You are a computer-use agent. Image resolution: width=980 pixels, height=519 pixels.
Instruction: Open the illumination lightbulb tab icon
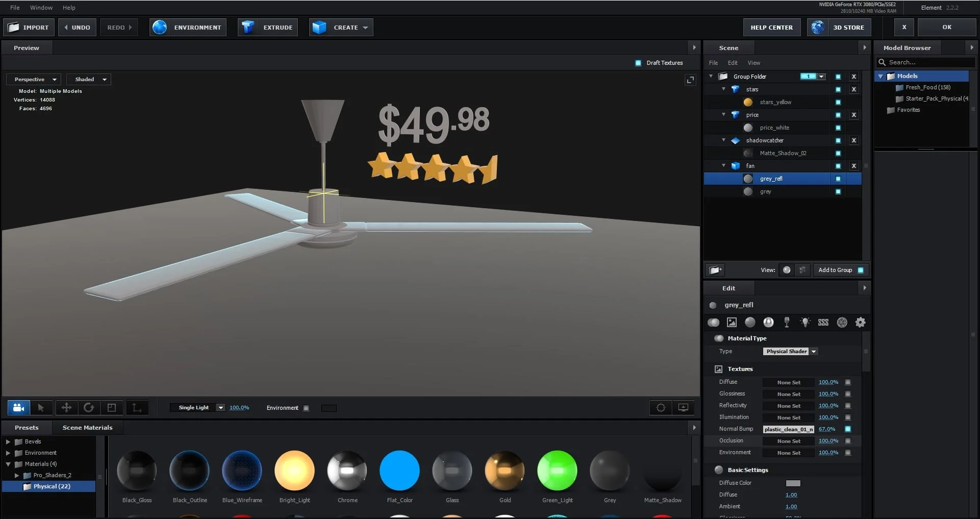tap(805, 322)
